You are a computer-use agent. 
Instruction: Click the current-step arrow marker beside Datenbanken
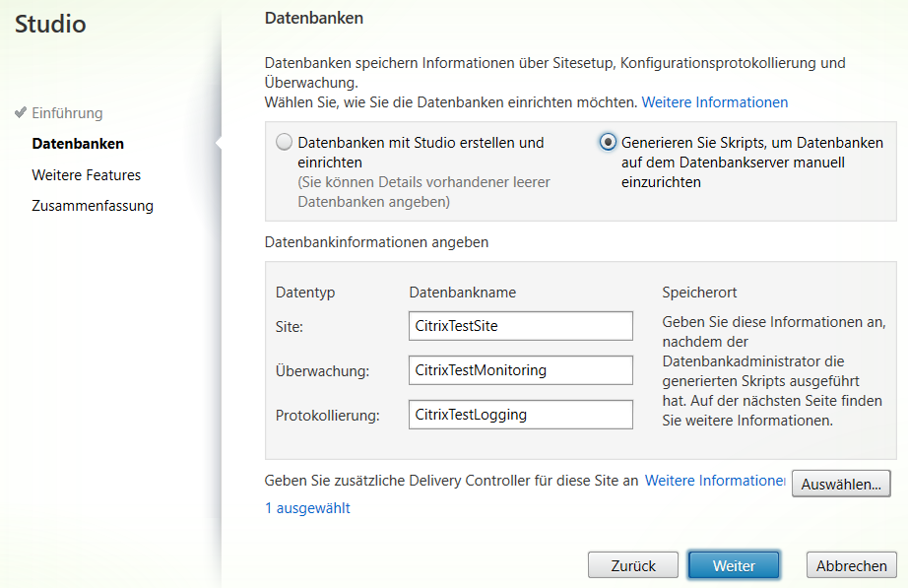tap(218, 144)
